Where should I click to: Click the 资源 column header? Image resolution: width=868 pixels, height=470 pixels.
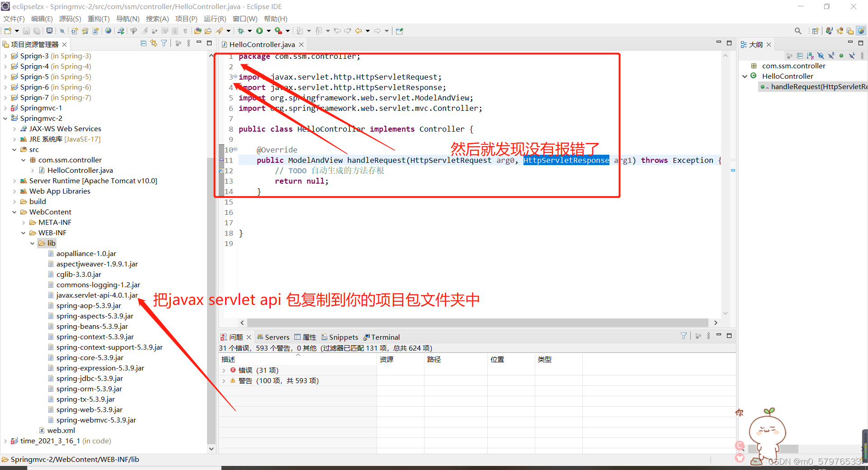(x=401, y=359)
